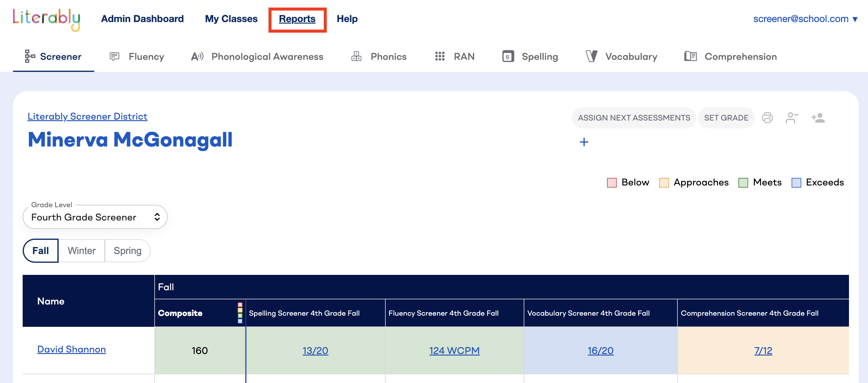Print the report with printer icon
The height and width of the screenshot is (383, 868).
point(767,118)
